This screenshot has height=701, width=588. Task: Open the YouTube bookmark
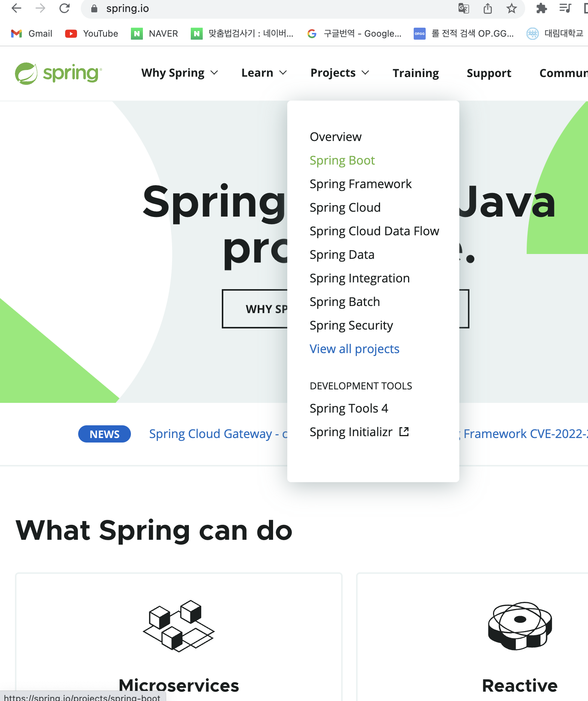point(91,34)
